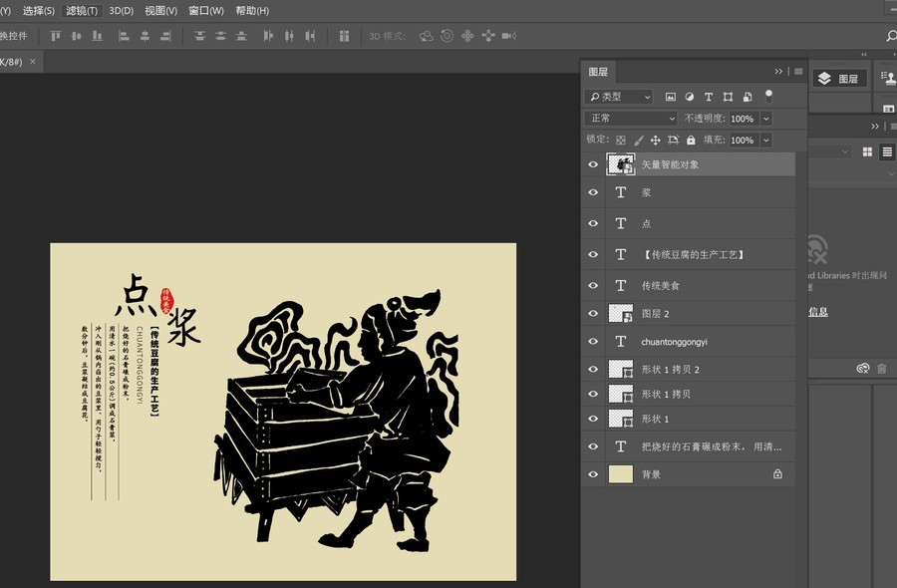Align left edges of the layers
This screenshot has width=897, height=588.
click(124, 36)
